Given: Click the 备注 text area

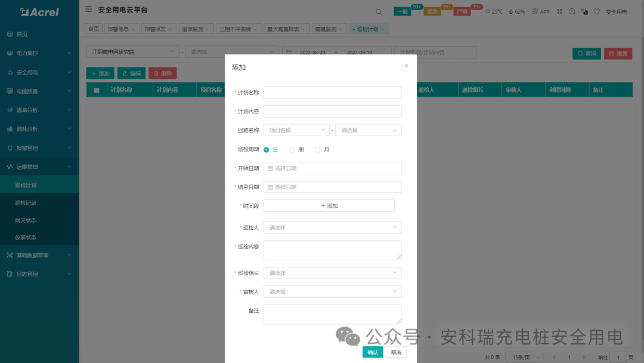Looking at the screenshot, I should 332,315.
